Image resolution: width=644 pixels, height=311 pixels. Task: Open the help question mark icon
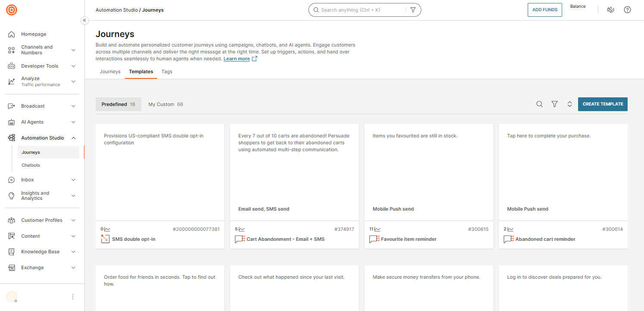click(627, 9)
